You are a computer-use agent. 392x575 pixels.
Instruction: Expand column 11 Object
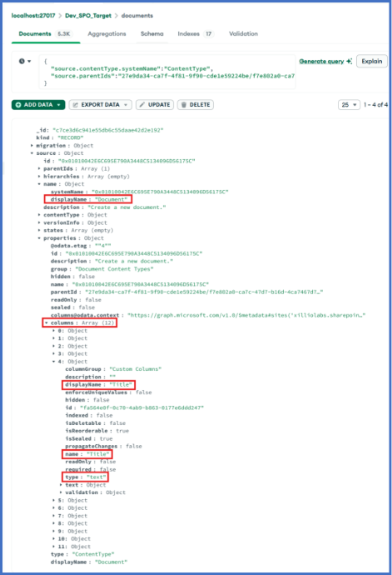click(54, 547)
